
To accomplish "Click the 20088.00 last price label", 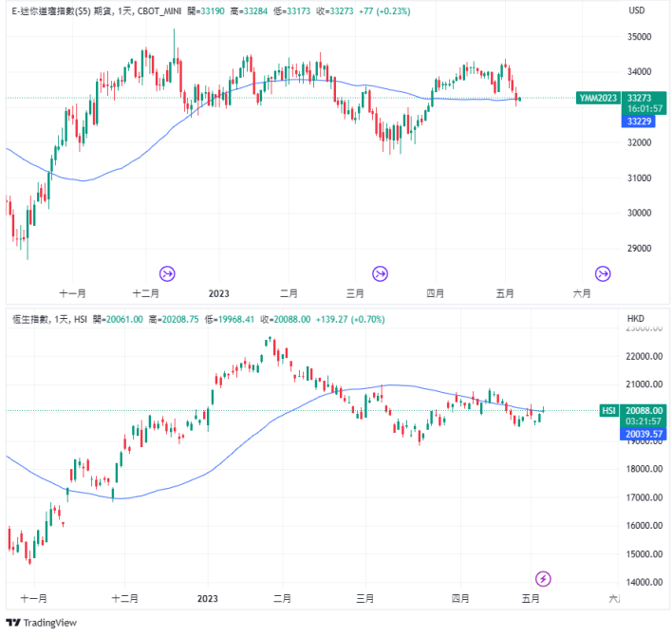I will pos(644,410).
